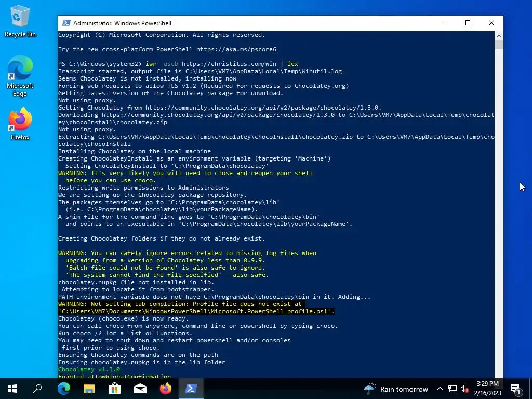Image resolution: width=532 pixels, height=399 pixels.
Task: Click 'Seems Chocolatey is not installed, installing now'
Action: (147, 78)
